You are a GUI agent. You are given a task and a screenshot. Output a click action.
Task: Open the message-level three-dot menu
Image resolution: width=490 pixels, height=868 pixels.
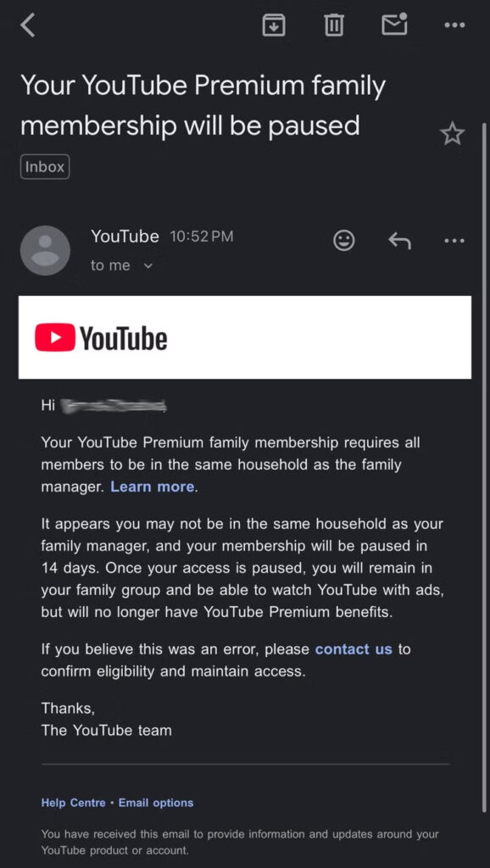(454, 240)
